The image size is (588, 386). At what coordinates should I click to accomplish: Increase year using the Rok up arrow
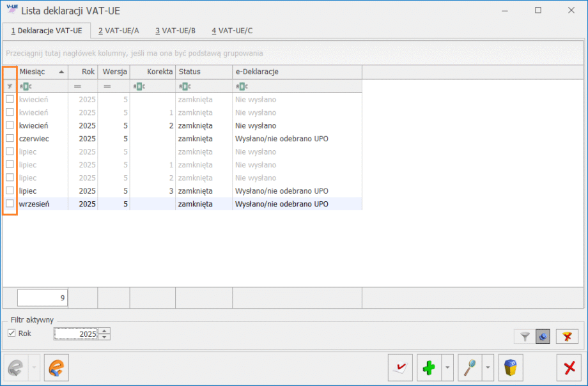105,330
